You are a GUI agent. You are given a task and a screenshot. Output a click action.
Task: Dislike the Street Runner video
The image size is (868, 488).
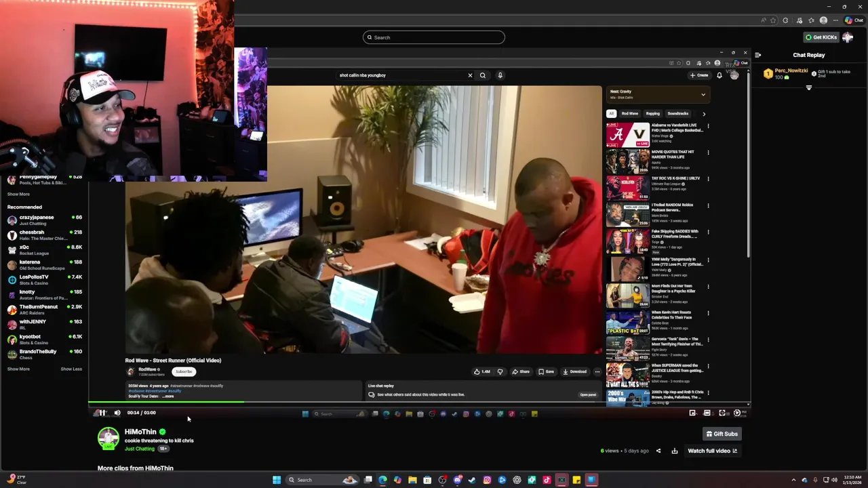point(500,371)
